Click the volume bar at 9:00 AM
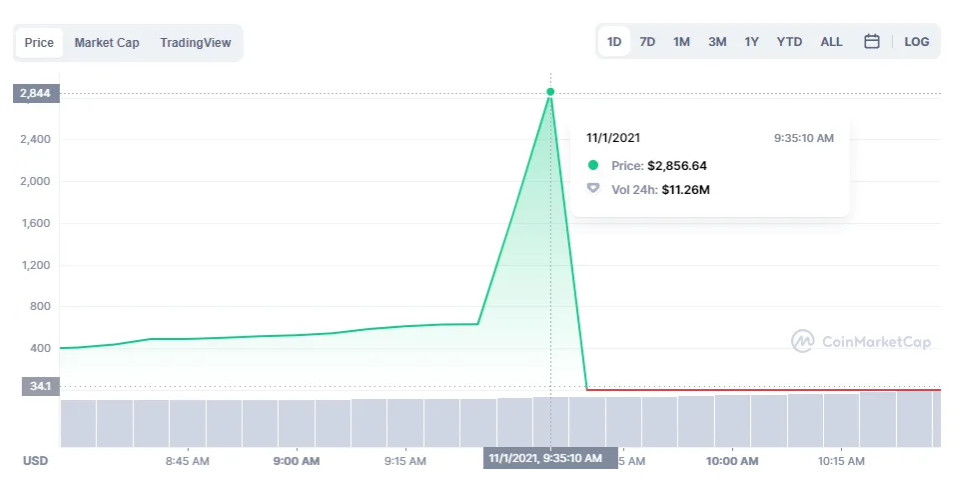 point(296,424)
